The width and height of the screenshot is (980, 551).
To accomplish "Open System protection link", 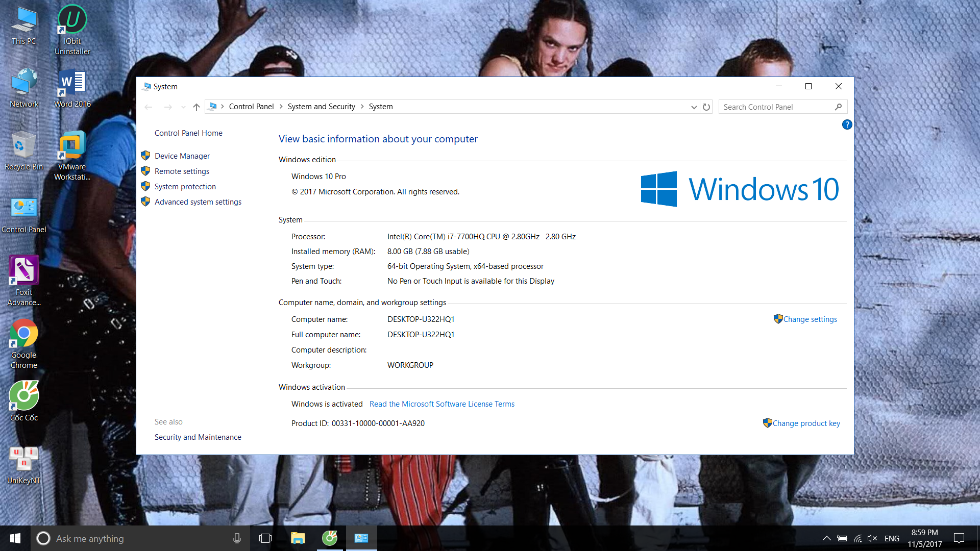I will pos(185,187).
